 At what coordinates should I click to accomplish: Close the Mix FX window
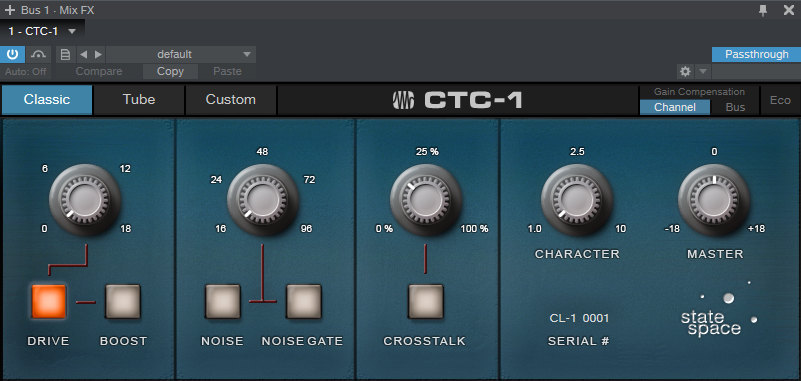(x=789, y=10)
